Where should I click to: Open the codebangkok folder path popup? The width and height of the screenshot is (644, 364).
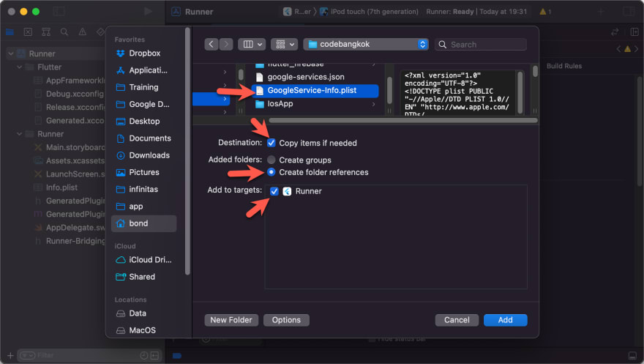366,45
